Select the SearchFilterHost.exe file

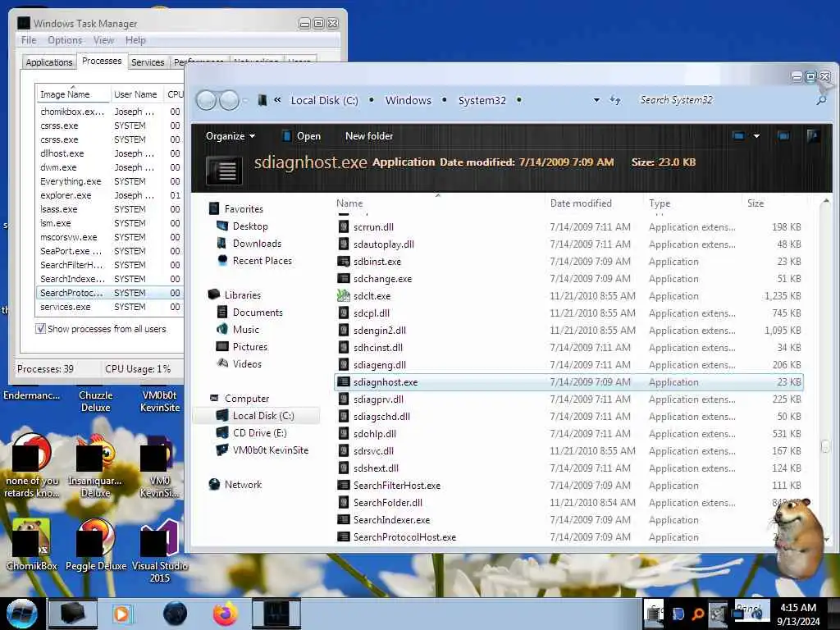[x=396, y=486]
